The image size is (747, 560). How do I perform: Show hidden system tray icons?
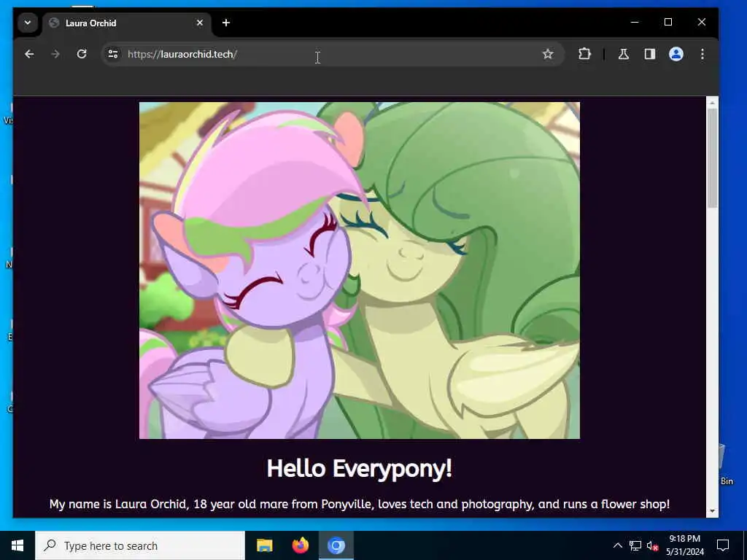tap(617, 545)
